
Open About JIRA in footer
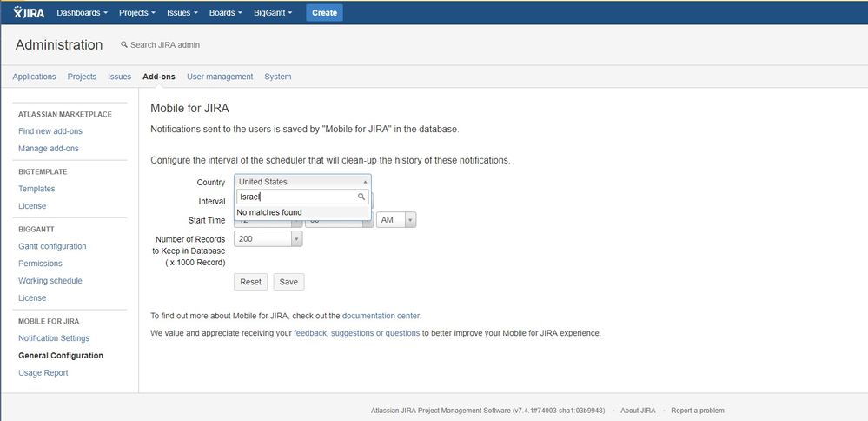[x=638, y=411]
